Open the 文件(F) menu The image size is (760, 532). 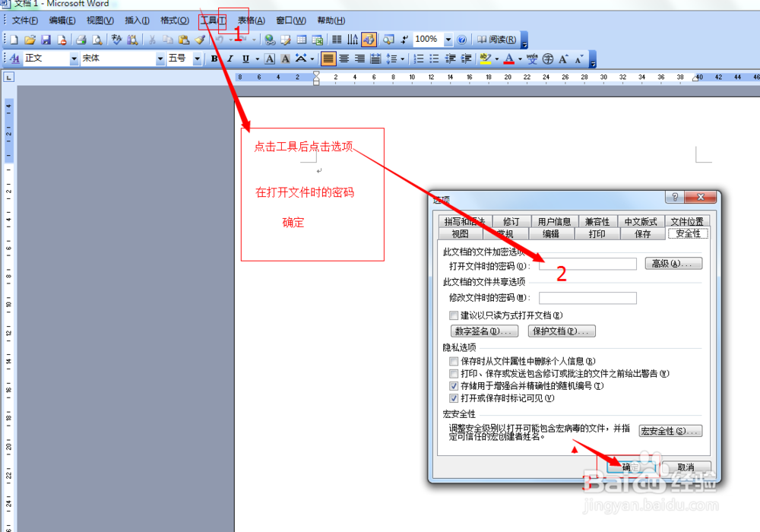[25, 21]
